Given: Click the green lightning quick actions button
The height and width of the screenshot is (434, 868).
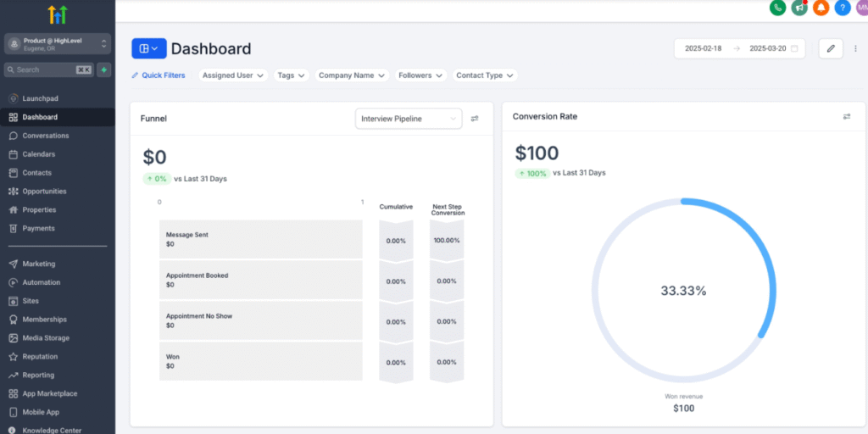Looking at the screenshot, I should pos(103,70).
